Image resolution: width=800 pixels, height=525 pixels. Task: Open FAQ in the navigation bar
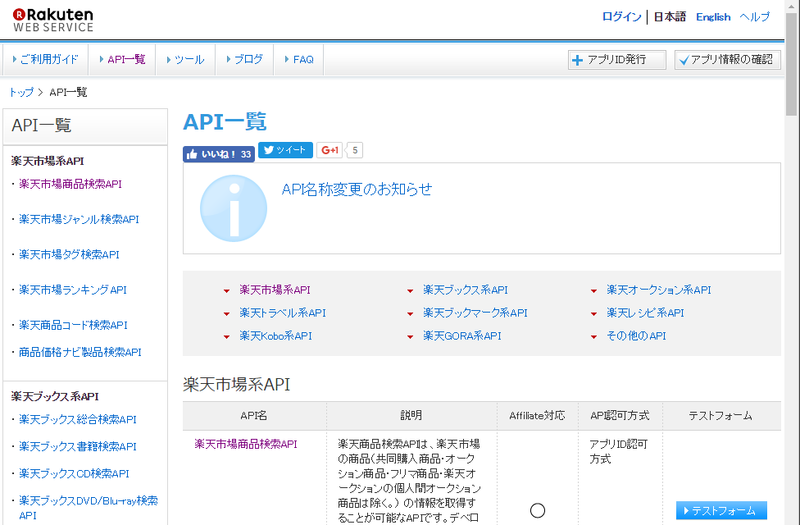click(298, 60)
